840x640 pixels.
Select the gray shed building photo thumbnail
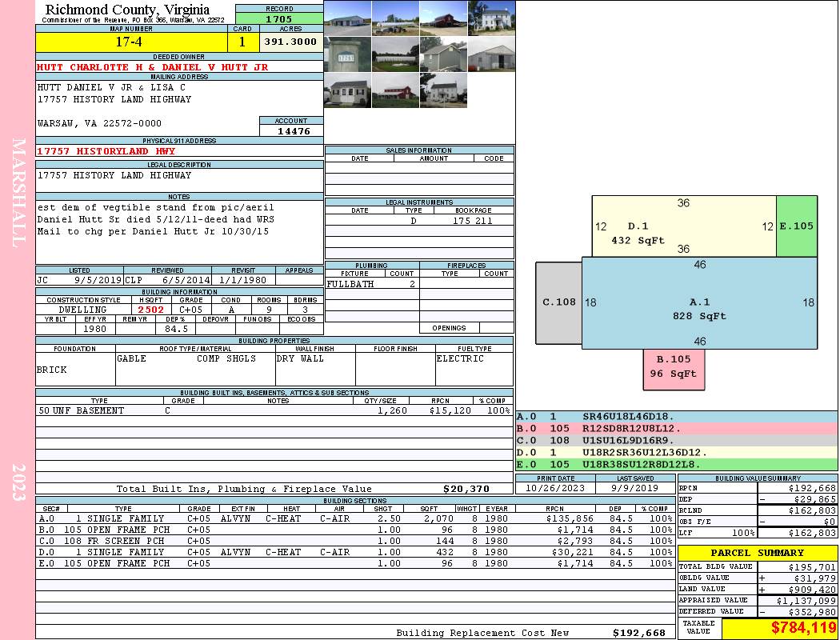443,54
